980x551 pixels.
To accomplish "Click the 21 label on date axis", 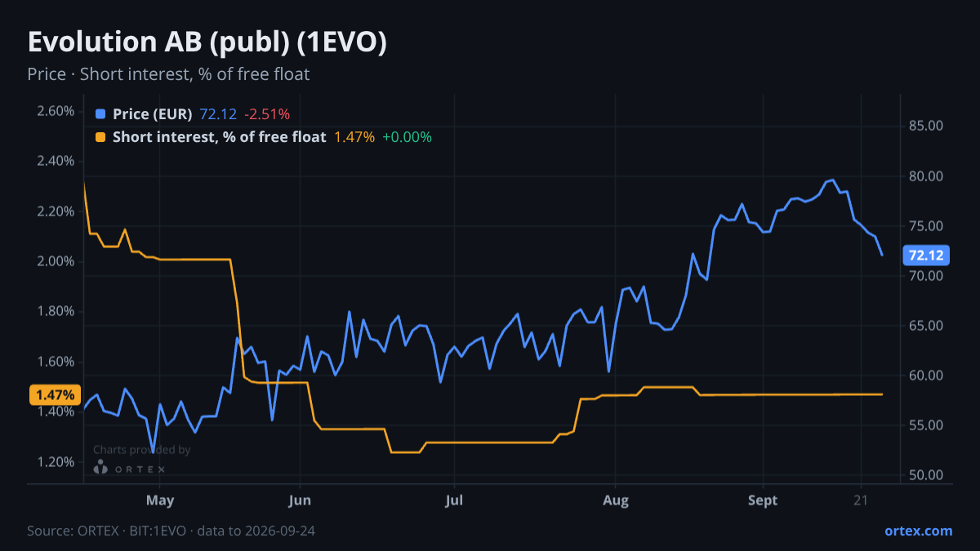I will 860,500.
